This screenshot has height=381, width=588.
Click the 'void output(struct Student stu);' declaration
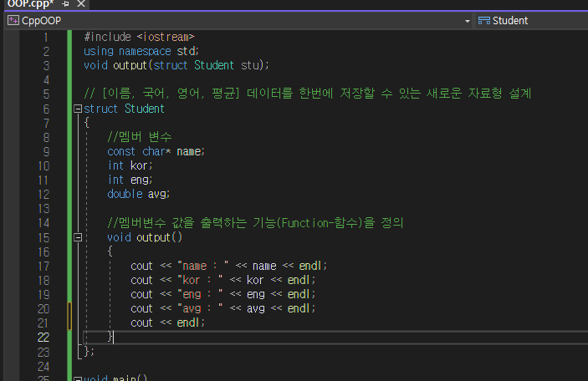176,65
